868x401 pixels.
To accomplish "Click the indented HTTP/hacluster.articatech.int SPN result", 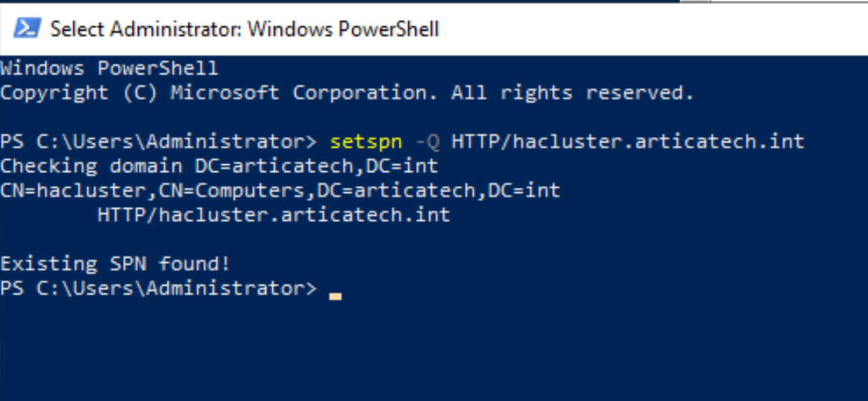I will point(274,215).
